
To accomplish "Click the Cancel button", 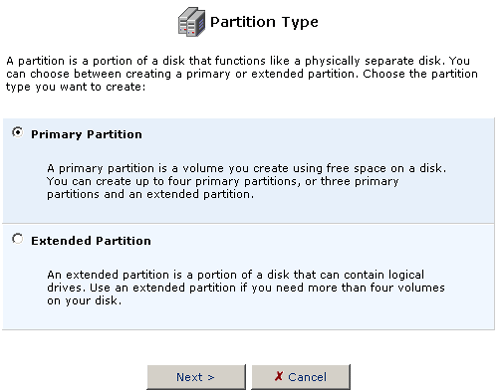I will pos(301,377).
